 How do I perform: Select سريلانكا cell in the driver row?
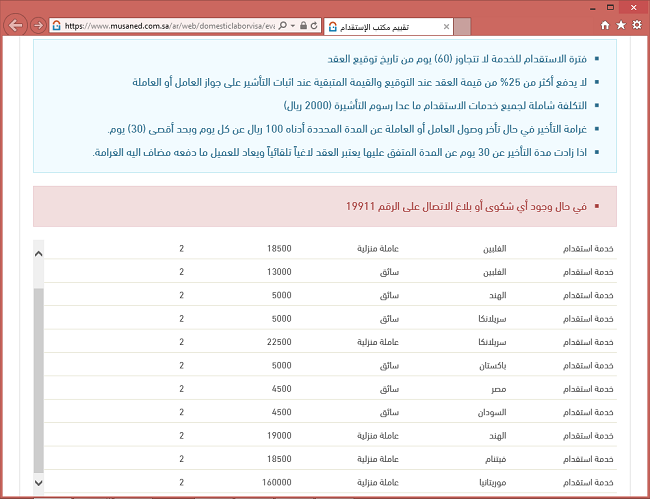click(492, 319)
